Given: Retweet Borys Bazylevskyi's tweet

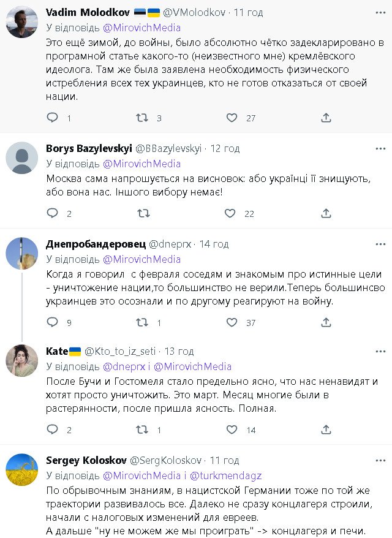Looking at the screenshot, I should click(x=143, y=213).
